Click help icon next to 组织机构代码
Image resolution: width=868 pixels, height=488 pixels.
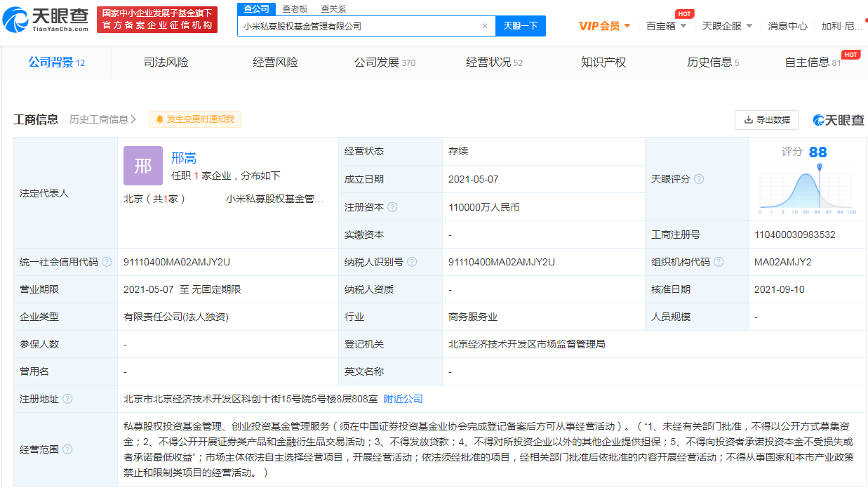click(x=719, y=262)
